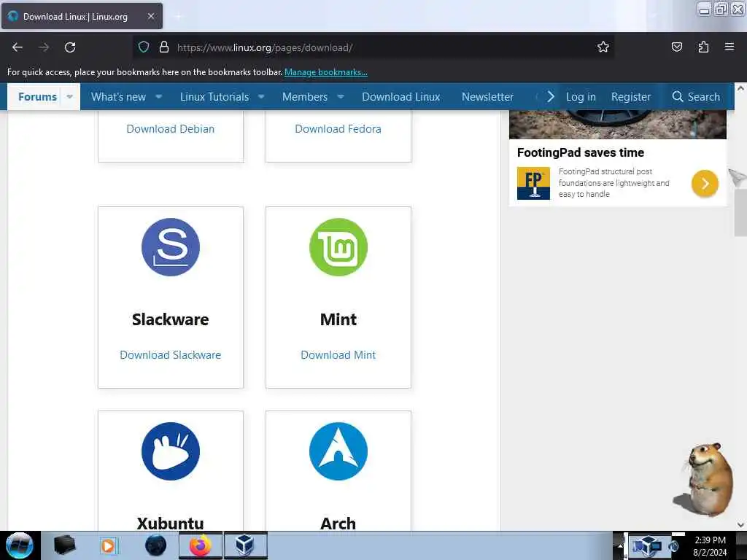
Task: Click the page scrollbar down arrow
Action: [740, 525]
